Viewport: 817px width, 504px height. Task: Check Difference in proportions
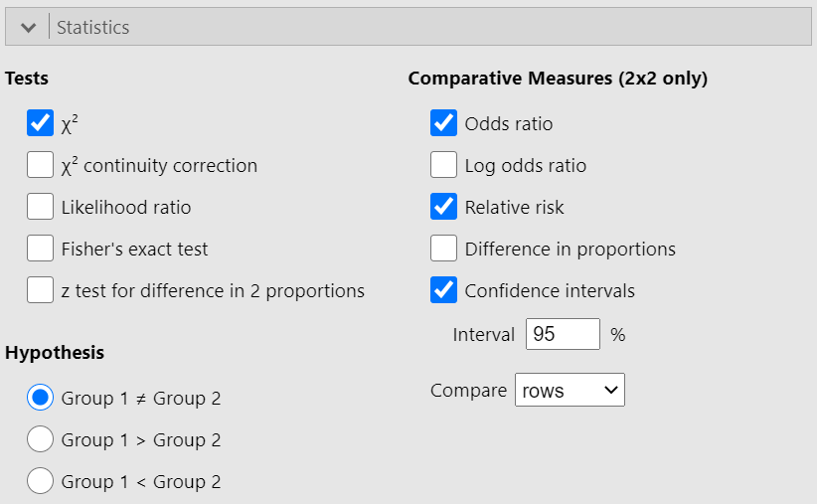443,249
